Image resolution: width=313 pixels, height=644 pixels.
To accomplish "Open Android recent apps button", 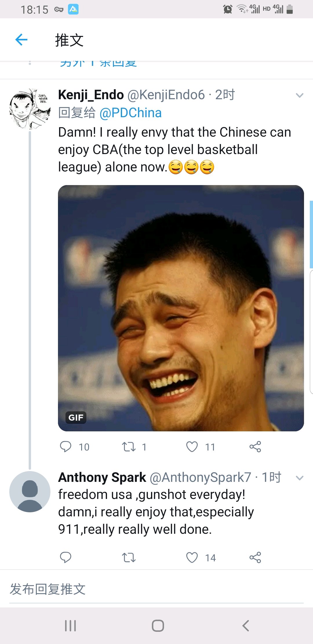I will [70, 625].
